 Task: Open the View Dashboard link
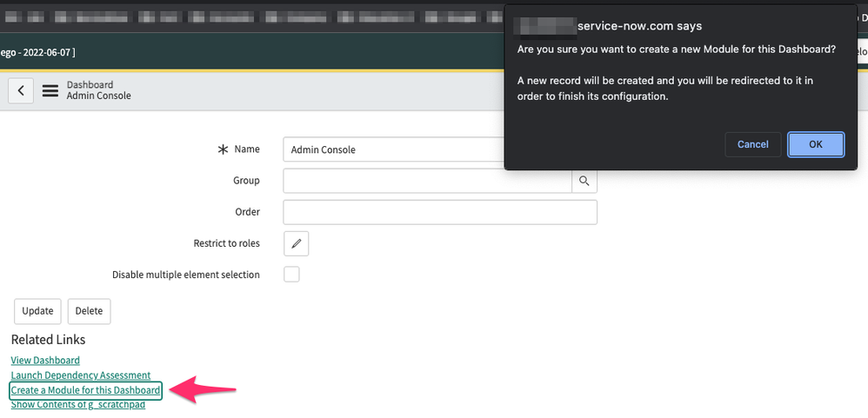pos(45,361)
